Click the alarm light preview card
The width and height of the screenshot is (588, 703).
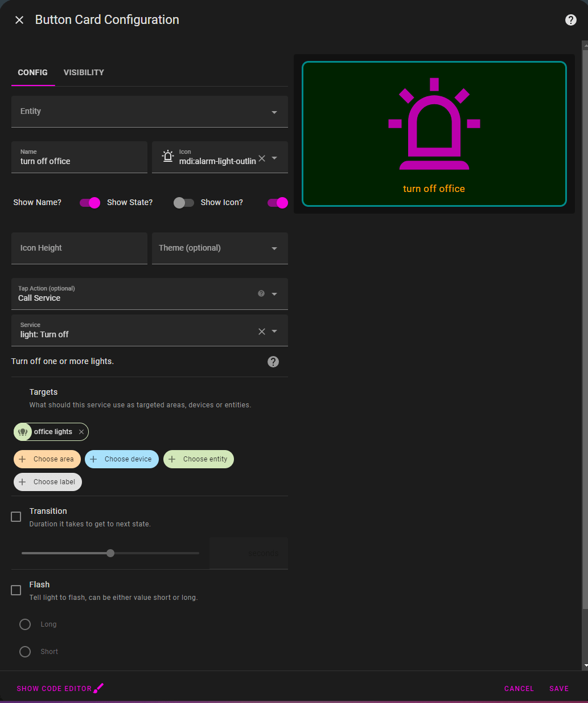pyautogui.click(x=434, y=134)
